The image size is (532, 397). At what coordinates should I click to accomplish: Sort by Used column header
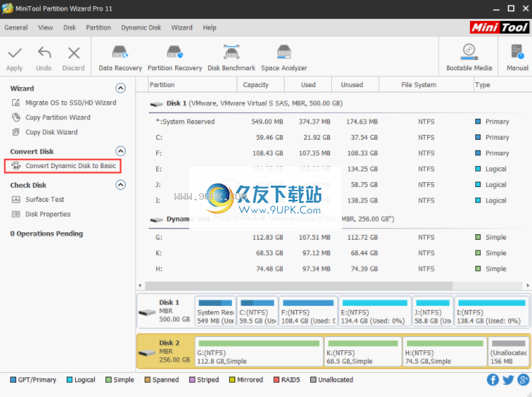tap(308, 84)
